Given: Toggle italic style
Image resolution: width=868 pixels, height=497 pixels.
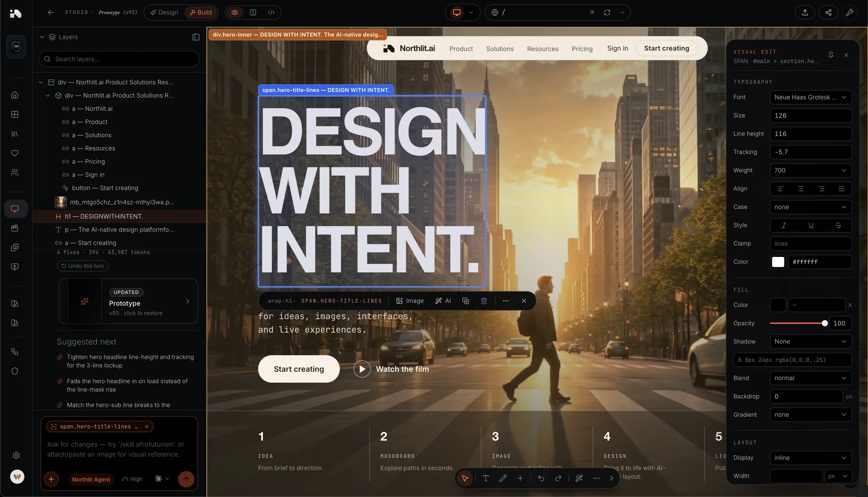Looking at the screenshot, I should pyautogui.click(x=784, y=225).
